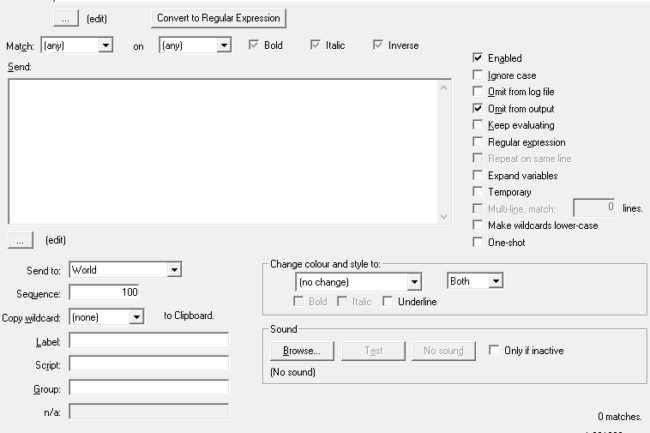Click the Send box scroll-down arrow
This screenshot has height=433, width=650.
[445, 217]
